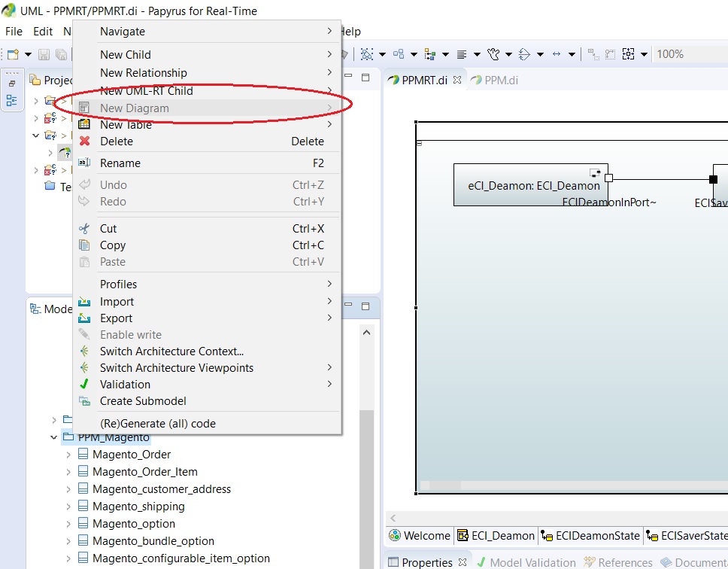728x569 pixels.
Task: Click the Arrange All toolbar icon
Action: click(x=399, y=54)
